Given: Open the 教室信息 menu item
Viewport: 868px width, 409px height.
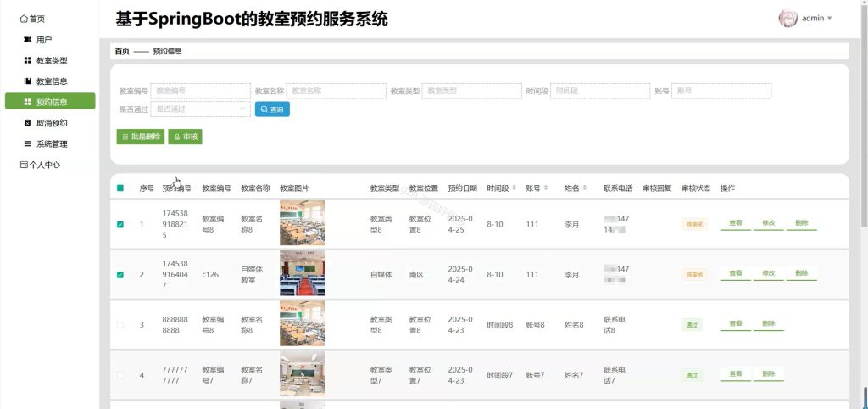Looking at the screenshot, I should click(46, 81).
